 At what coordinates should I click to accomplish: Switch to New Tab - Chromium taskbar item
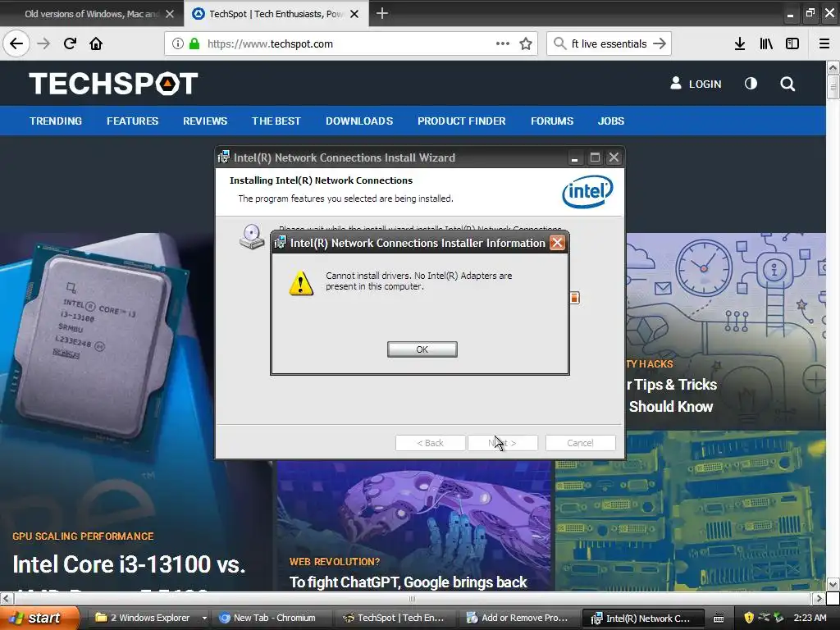tap(274, 618)
